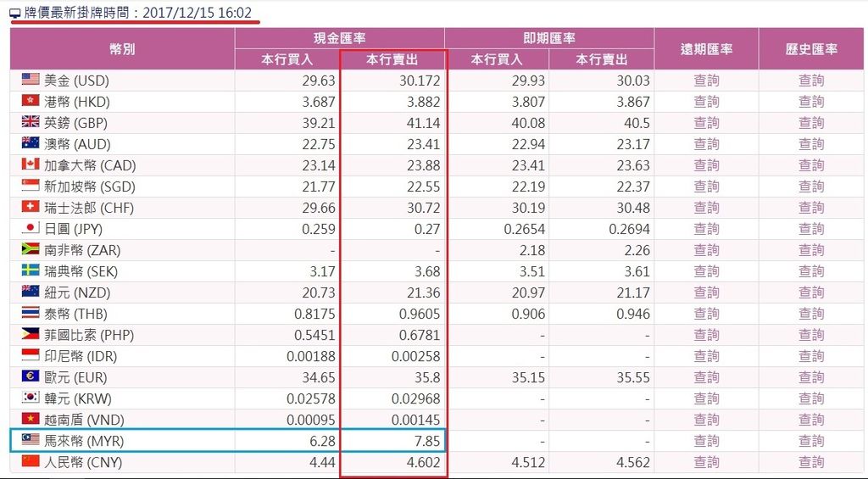
Task: Click the Euro flag icon
Action: click(x=31, y=376)
